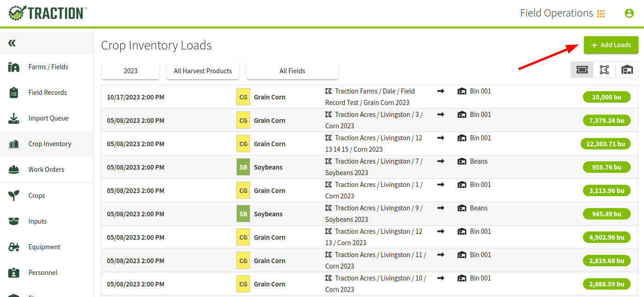Open Work Orders in sidebar
This screenshot has height=297, width=644.
47,170
